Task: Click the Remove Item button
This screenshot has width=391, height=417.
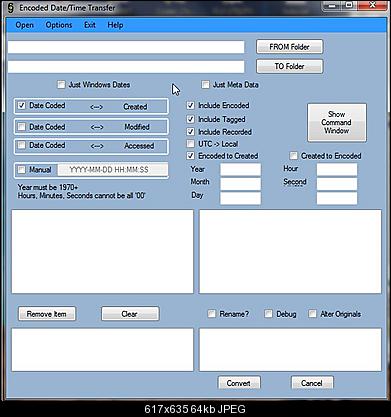Action: pos(47,314)
